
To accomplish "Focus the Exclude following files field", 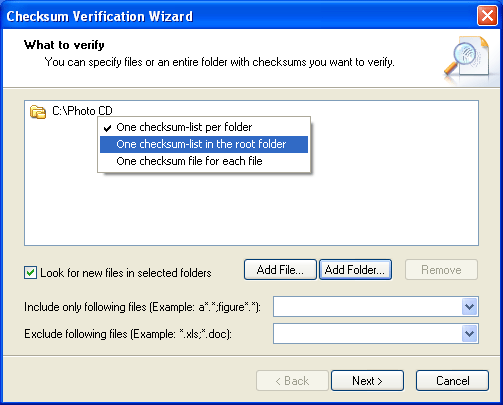I will click(x=367, y=333).
